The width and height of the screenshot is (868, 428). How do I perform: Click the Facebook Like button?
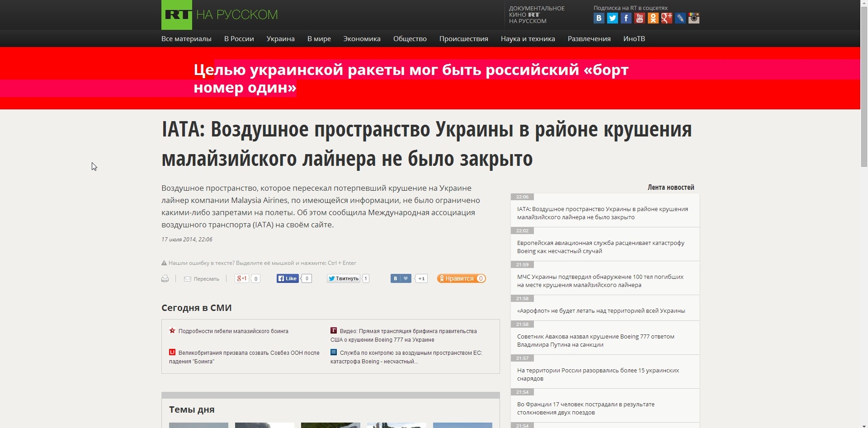click(288, 278)
